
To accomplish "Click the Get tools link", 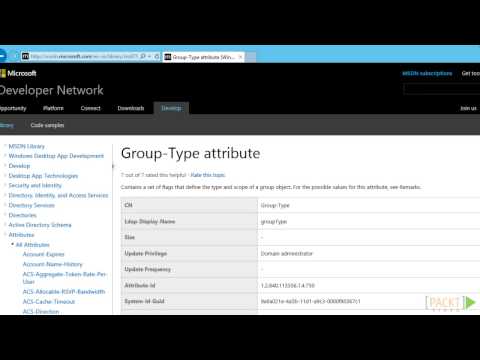I will tap(471, 73).
